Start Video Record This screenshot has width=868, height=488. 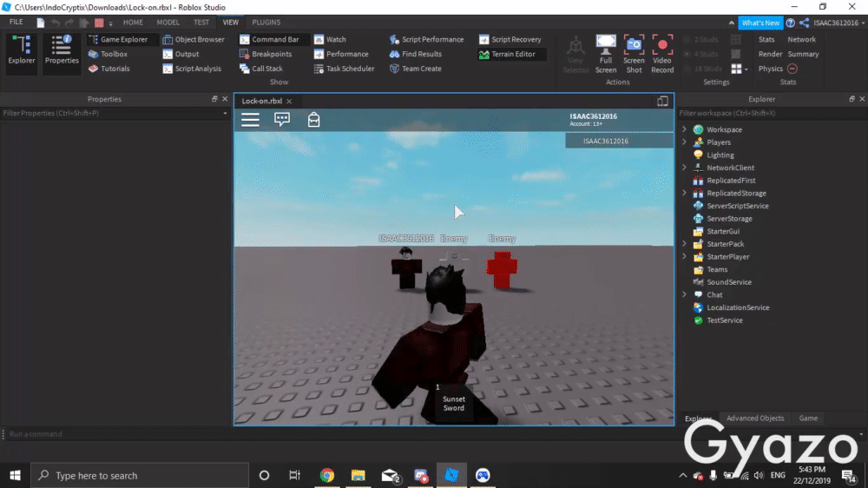pos(662,54)
